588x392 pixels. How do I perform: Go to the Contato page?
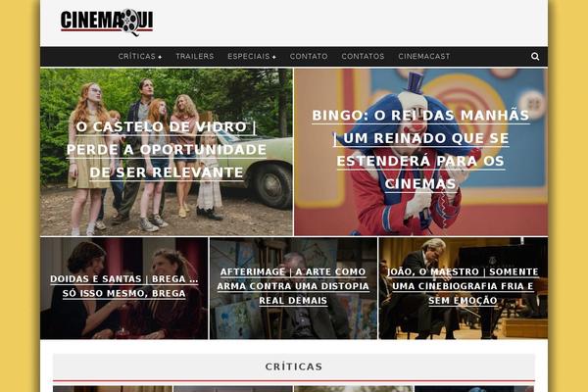[309, 56]
